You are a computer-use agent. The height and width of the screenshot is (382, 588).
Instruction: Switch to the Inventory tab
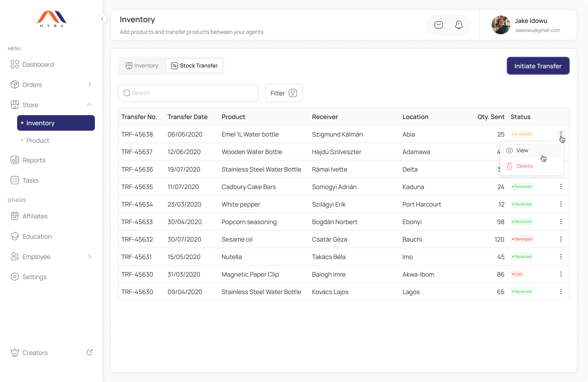[142, 66]
